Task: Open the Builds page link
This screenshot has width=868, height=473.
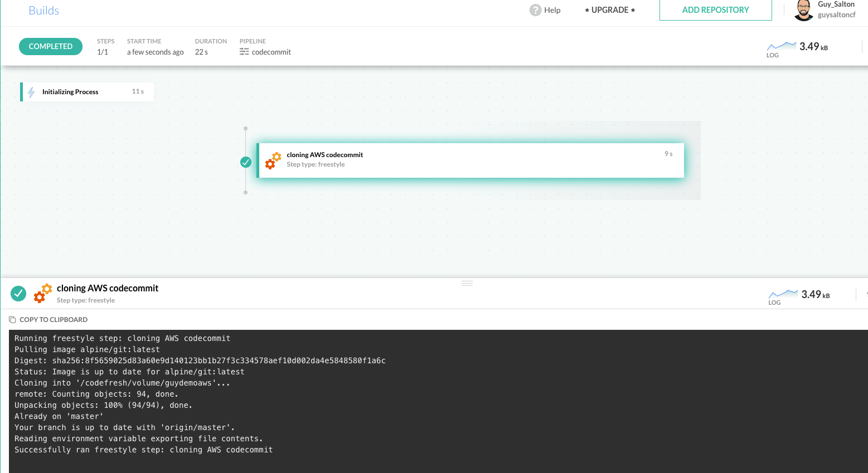Action: tap(43, 11)
